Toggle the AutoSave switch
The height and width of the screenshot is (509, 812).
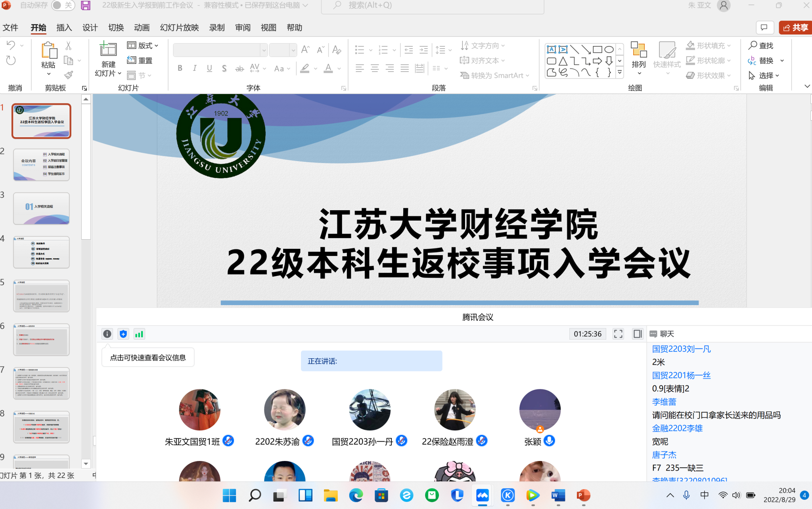[63, 6]
